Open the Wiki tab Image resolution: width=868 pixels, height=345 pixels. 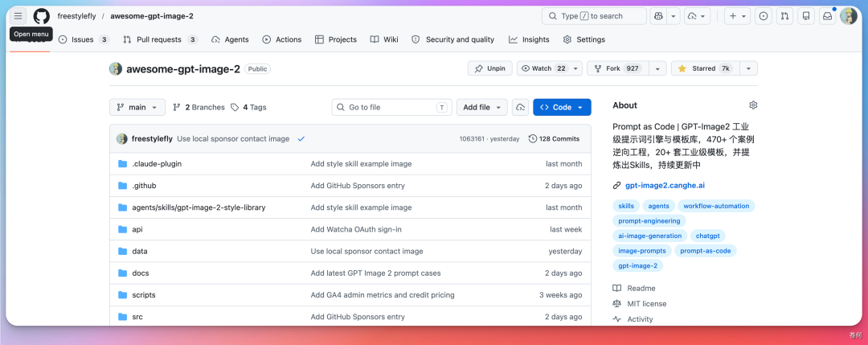click(384, 39)
